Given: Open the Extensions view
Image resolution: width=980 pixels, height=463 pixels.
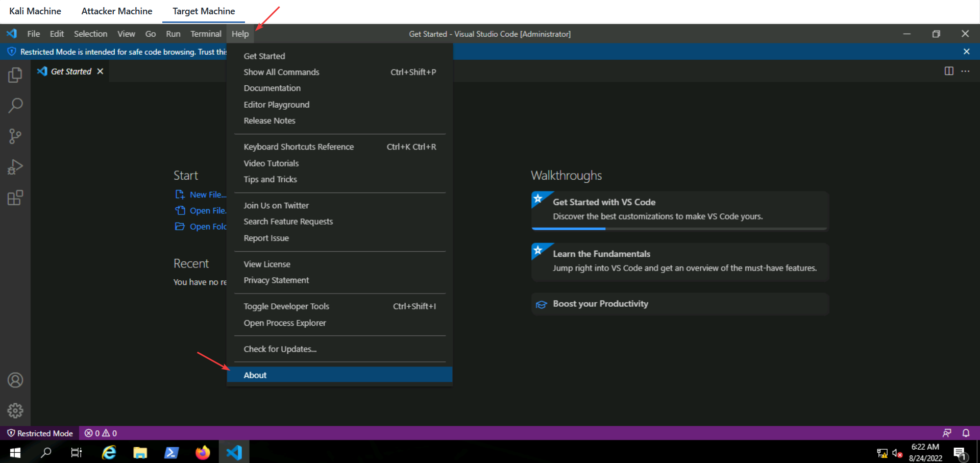Looking at the screenshot, I should [x=15, y=198].
